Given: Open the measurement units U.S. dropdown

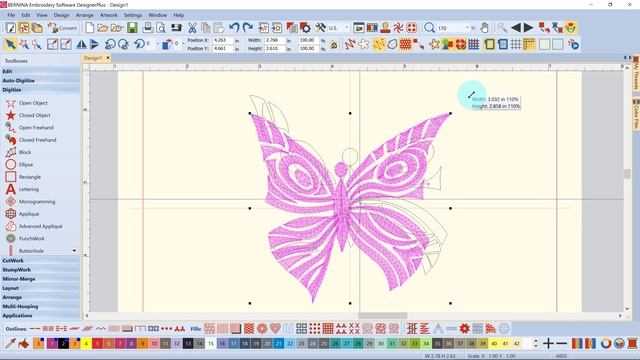Looking at the screenshot, I should (x=347, y=28).
